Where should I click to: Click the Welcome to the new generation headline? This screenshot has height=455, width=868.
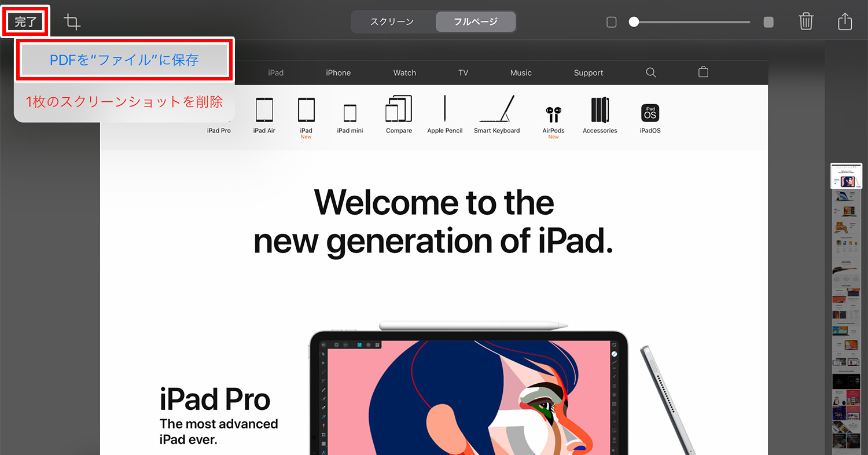433,222
